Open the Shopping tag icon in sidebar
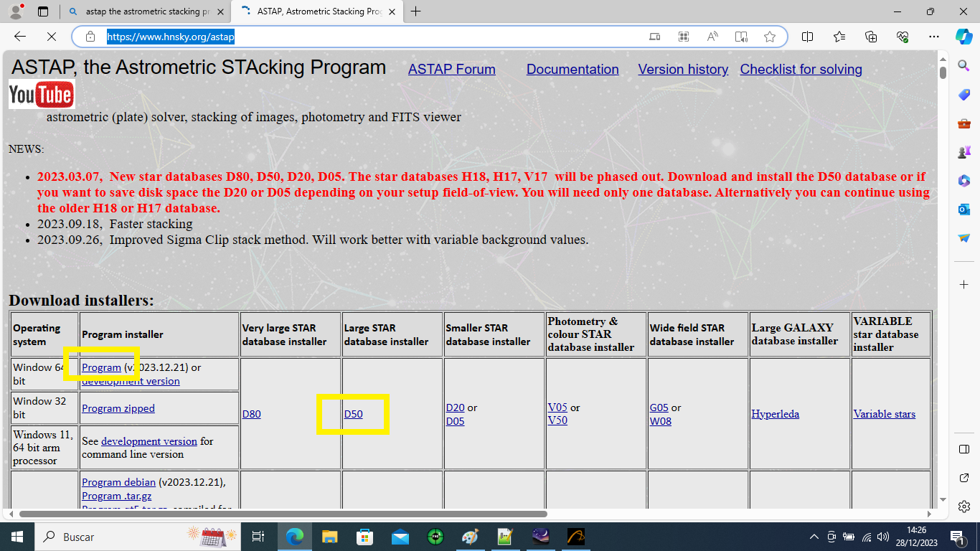The height and width of the screenshot is (551, 980). click(x=964, y=95)
